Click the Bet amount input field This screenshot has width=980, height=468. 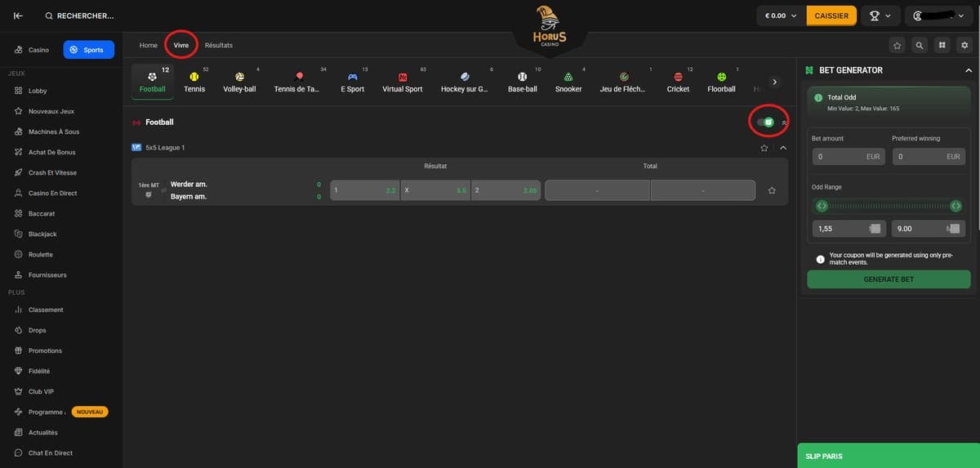coord(848,156)
